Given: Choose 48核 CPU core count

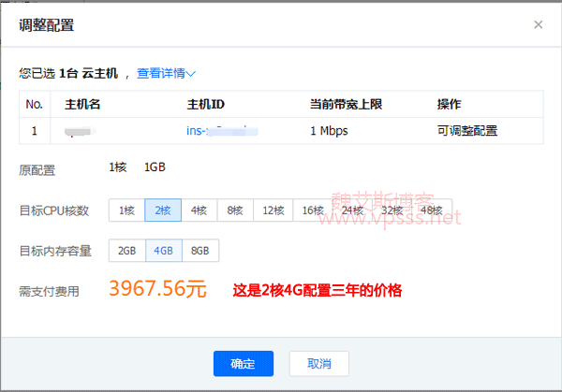Looking at the screenshot, I should pyautogui.click(x=431, y=211).
